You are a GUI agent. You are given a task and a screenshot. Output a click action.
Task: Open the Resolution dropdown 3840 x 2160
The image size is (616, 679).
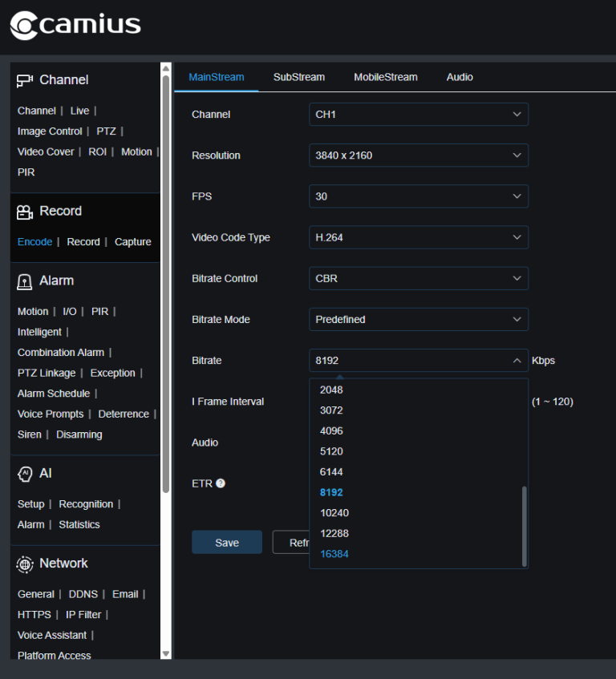[419, 156]
